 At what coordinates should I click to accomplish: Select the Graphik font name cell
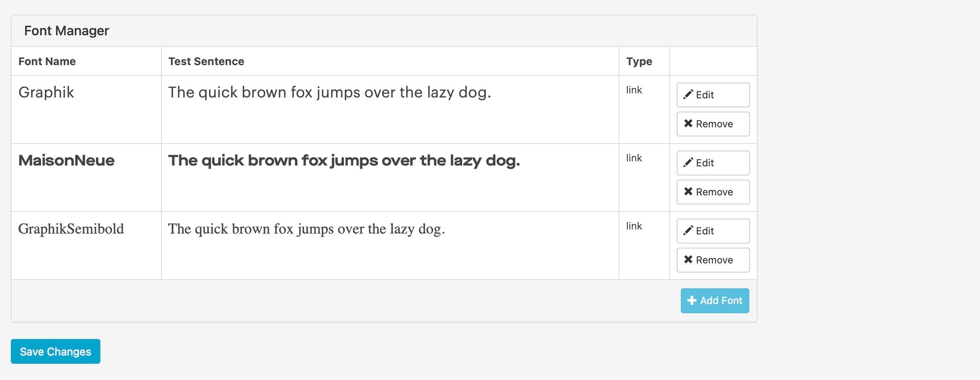(46, 93)
